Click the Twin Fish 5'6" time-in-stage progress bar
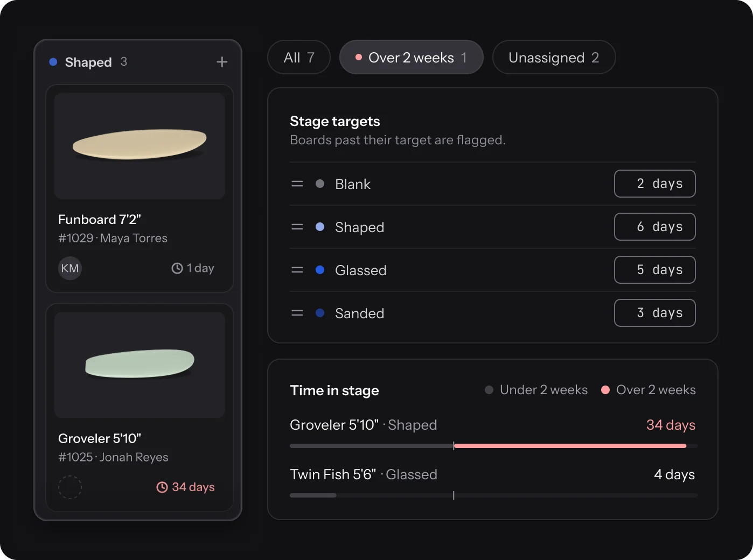Image resolution: width=753 pixels, height=560 pixels. [493, 495]
